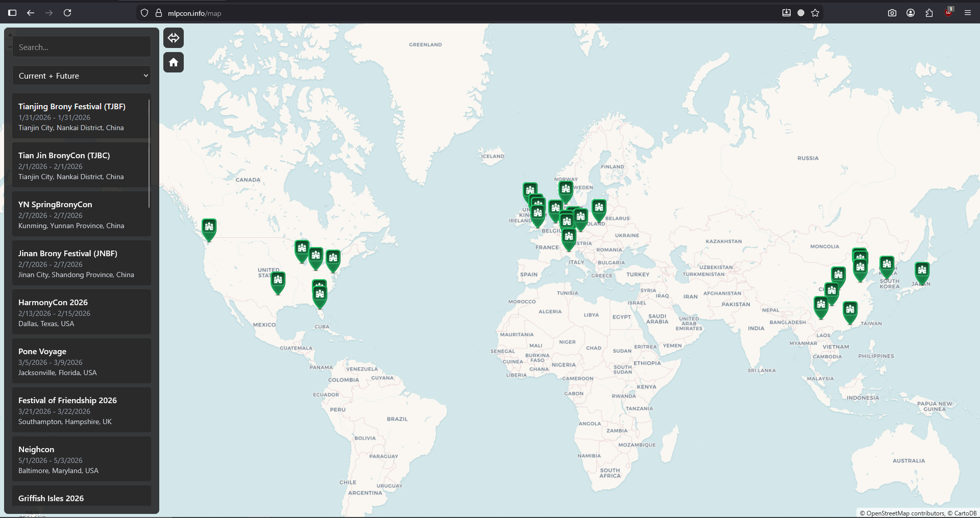Select the Neighcon event in Baltimore
Screen dimensions: 980x518
82,459
